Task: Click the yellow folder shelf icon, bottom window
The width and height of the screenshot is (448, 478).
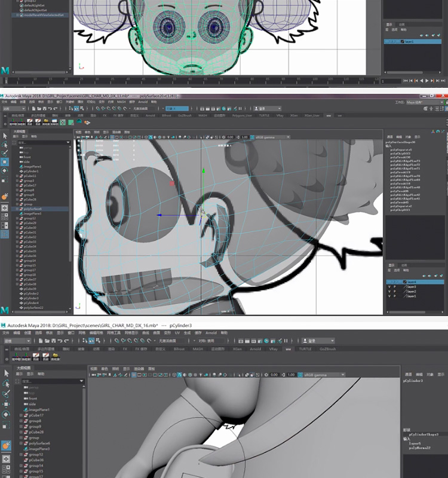Action: (56, 357)
